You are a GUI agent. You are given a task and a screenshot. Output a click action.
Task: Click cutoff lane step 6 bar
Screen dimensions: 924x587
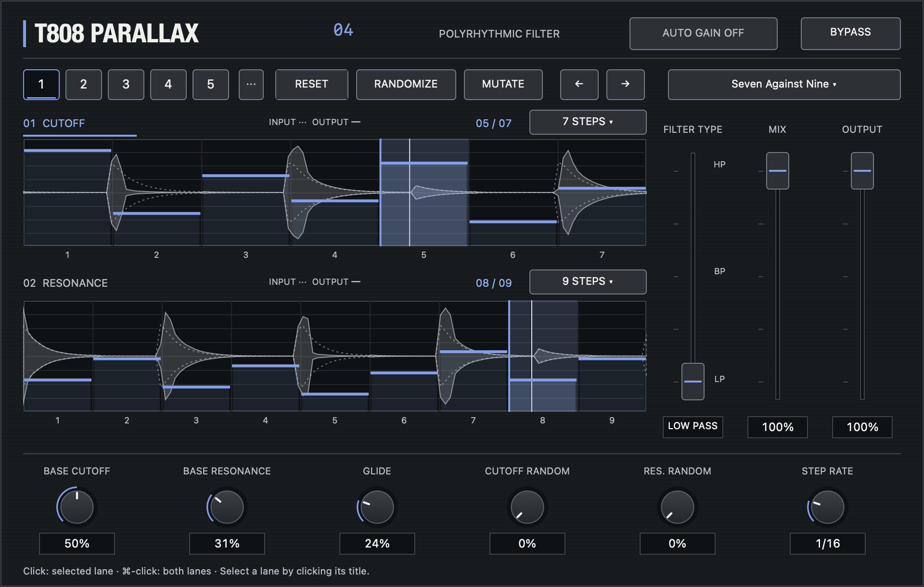513,222
